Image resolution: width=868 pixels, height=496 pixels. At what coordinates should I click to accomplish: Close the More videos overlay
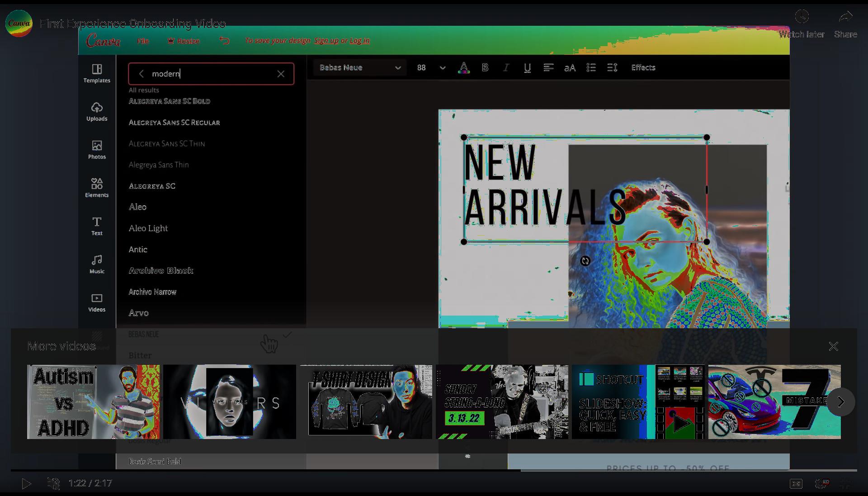click(x=833, y=346)
